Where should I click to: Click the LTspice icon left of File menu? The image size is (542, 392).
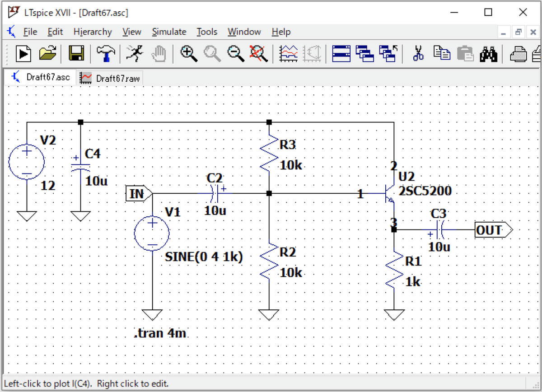tap(12, 32)
